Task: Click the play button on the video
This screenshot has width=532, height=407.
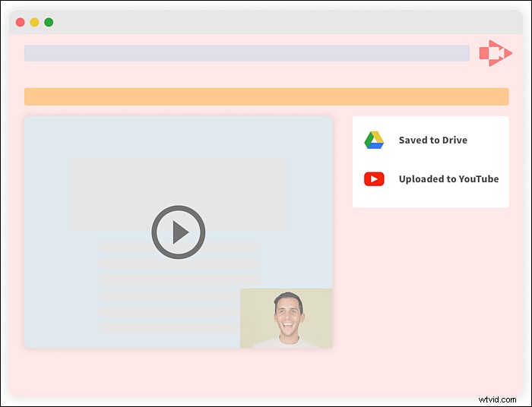Action: 178,232
